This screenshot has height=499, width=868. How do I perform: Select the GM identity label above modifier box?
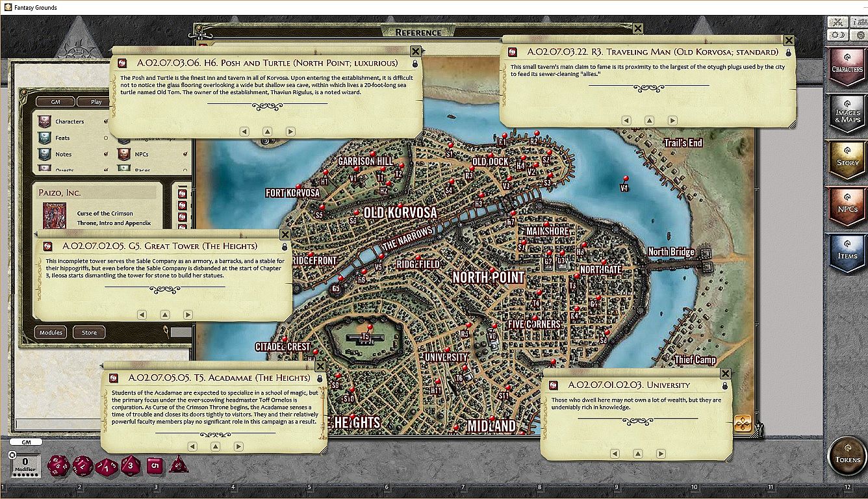[26, 442]
